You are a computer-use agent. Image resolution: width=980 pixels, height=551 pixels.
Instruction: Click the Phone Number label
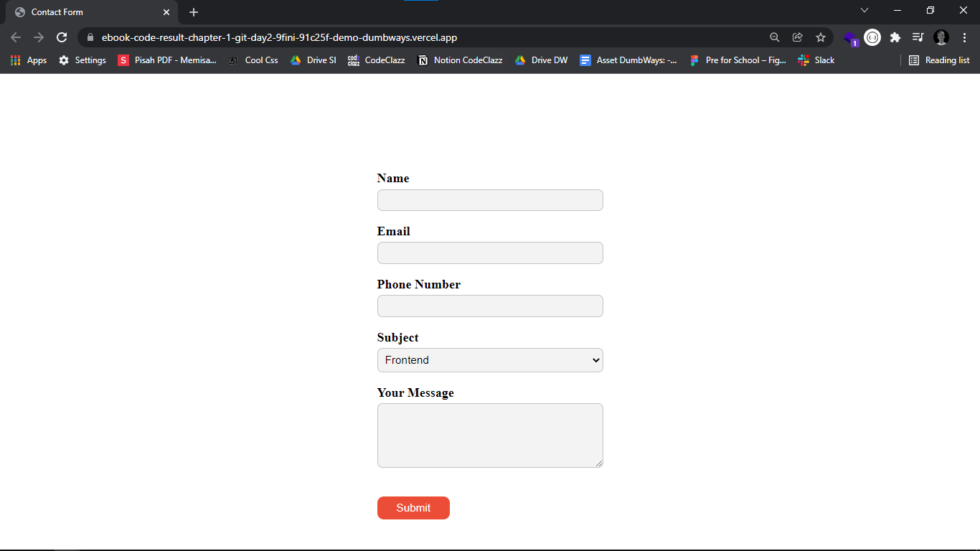(419, 285)
